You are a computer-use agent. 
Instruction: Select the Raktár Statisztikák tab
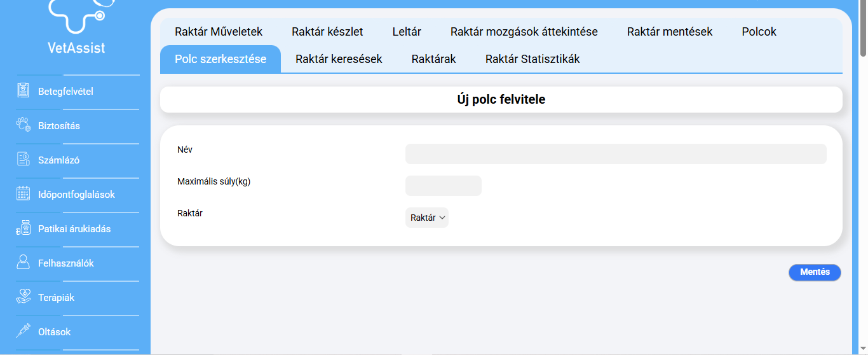(x=532, y=59)
